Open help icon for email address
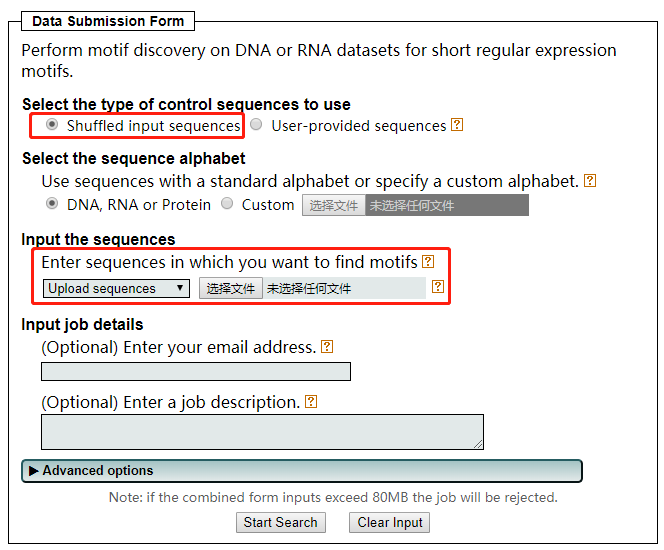The width and height of the screenshot is (664, 550). (327, 347)
